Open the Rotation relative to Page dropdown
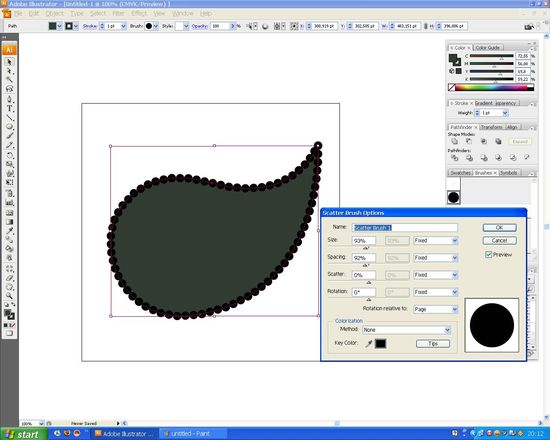The width and height of the screenshot is (550, 440). (436, 309)
